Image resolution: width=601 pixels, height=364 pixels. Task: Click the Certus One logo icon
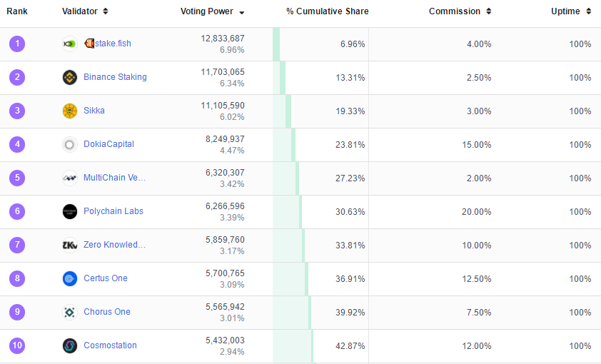69,278
